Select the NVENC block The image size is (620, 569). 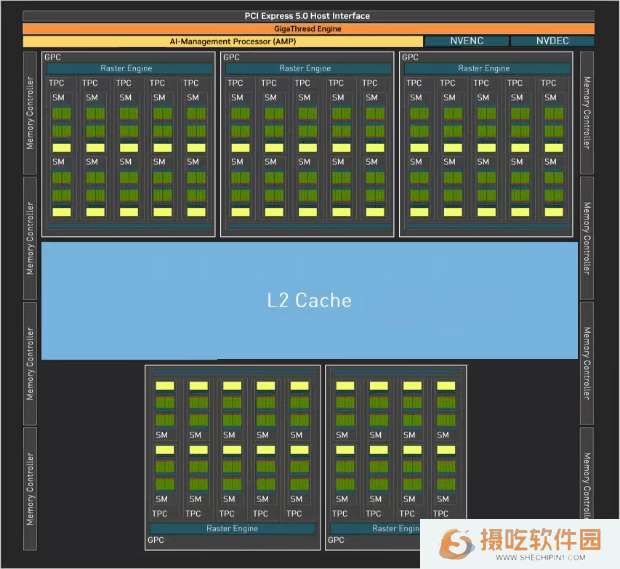[x=467, y=41]
